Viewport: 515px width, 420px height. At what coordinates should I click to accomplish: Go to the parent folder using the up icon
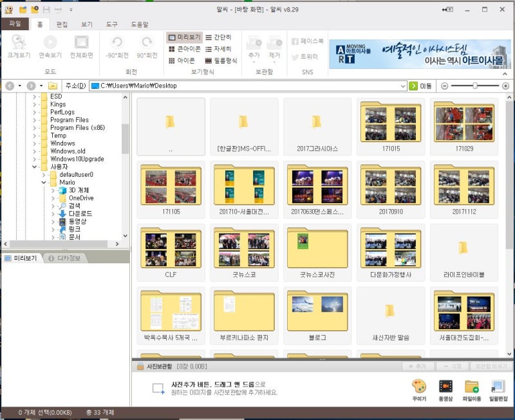(x=53, y=86)
